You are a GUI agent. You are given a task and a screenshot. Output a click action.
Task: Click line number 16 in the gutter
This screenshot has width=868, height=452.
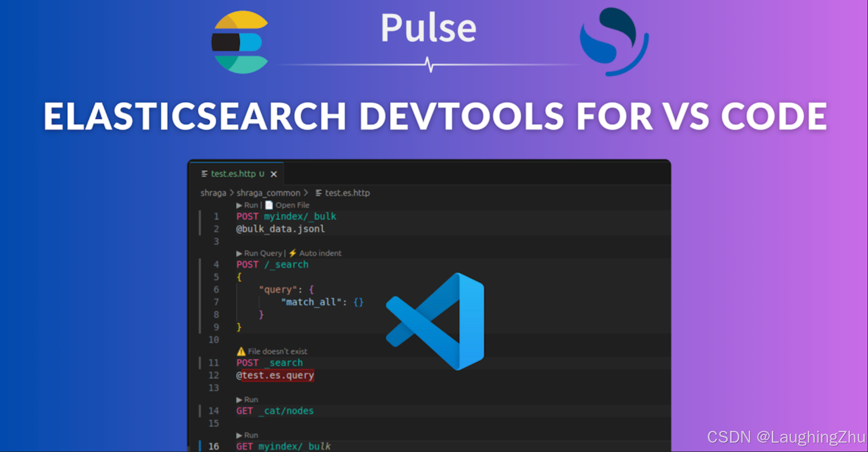pos(214,446)
